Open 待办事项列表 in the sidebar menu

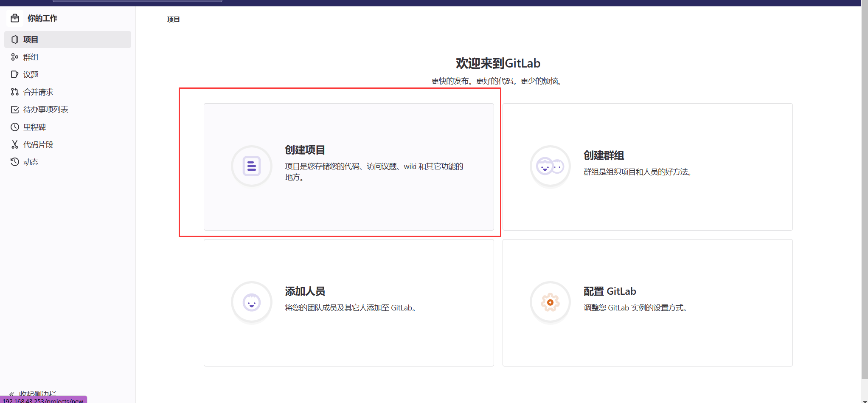pyautogui.click(x=67, y=110)
